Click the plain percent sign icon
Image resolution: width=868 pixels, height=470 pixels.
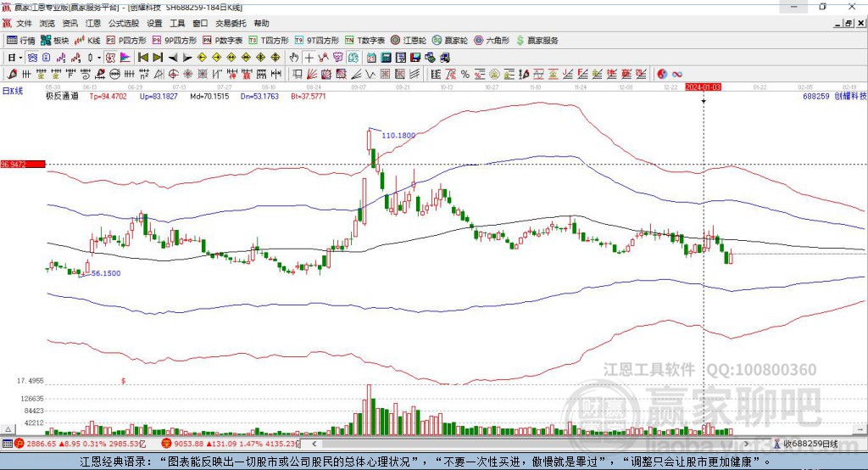[x=465, y=75]
